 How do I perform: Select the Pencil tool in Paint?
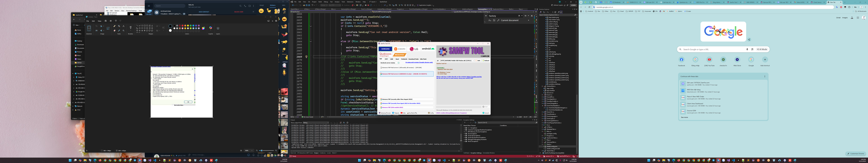[x=115, y=26]
